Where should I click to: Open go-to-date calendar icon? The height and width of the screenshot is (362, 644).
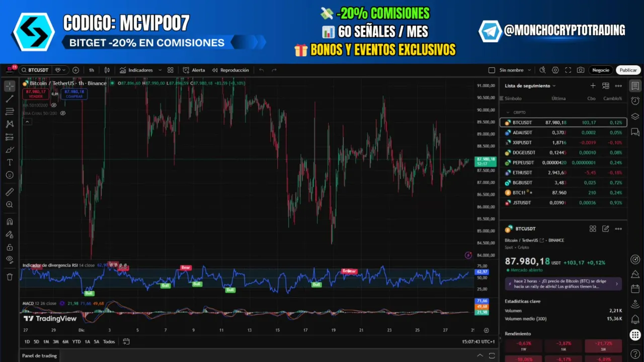click(x=126, y=342)
